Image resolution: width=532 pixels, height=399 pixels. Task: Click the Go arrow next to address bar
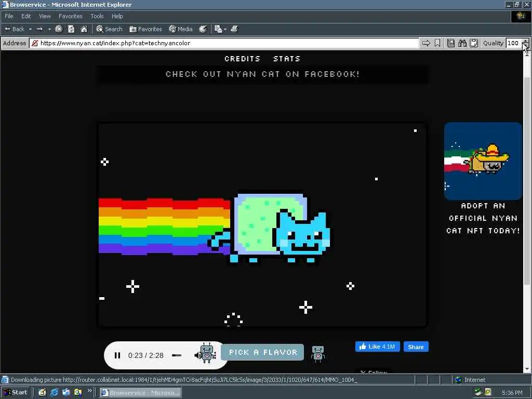[426, 43]
